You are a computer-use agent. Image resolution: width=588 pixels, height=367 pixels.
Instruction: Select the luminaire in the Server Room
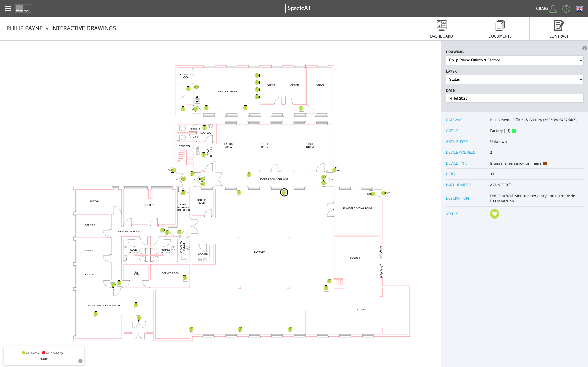(185, 278)
